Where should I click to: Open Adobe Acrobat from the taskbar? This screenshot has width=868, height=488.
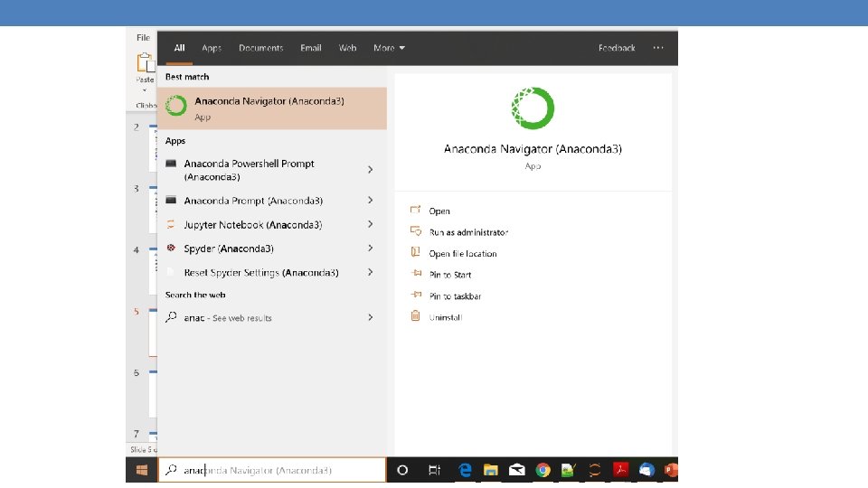[620, 470]
